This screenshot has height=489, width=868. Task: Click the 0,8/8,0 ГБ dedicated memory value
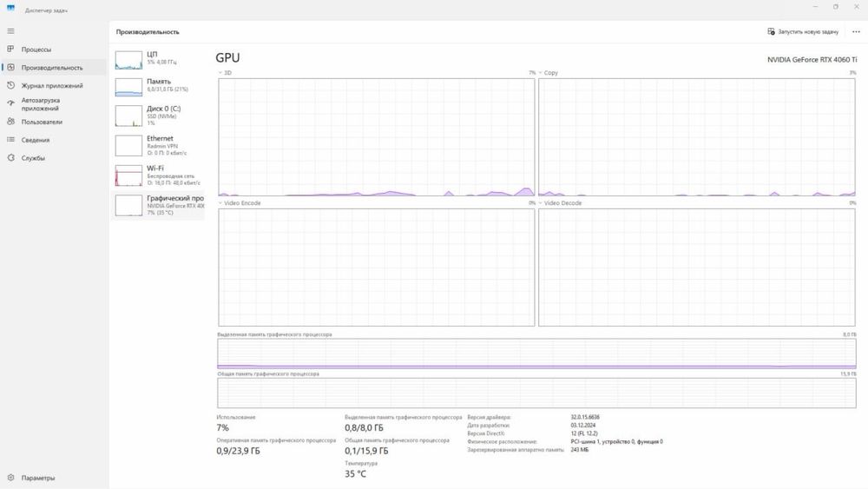click(364, 427)
